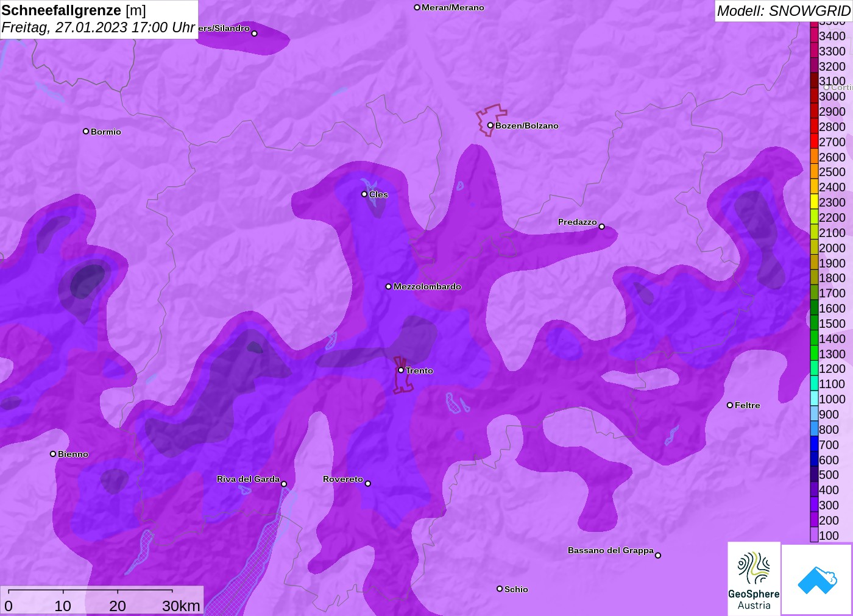Screen dimensions: 853x616
Task: Select the 400 m legend color swatch
Action: 814,489
